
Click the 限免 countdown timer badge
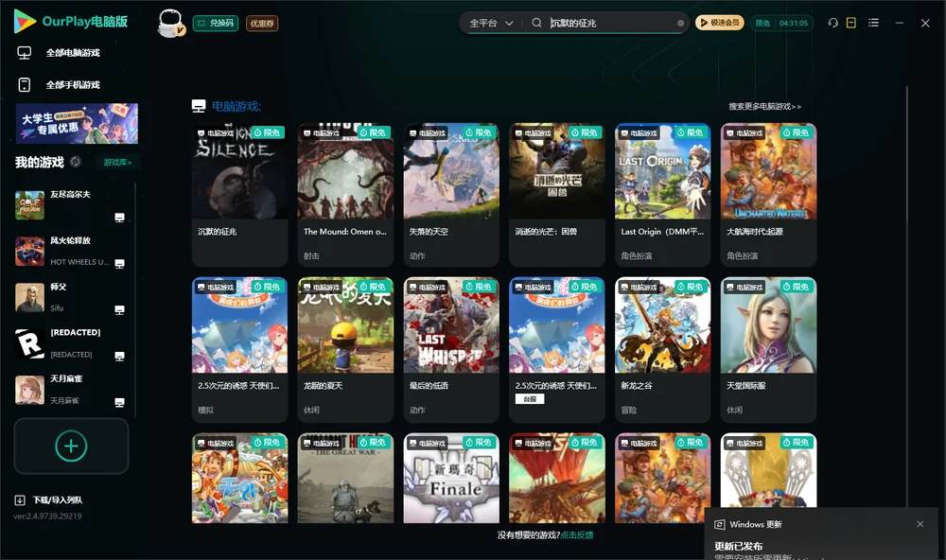(782, 23)
